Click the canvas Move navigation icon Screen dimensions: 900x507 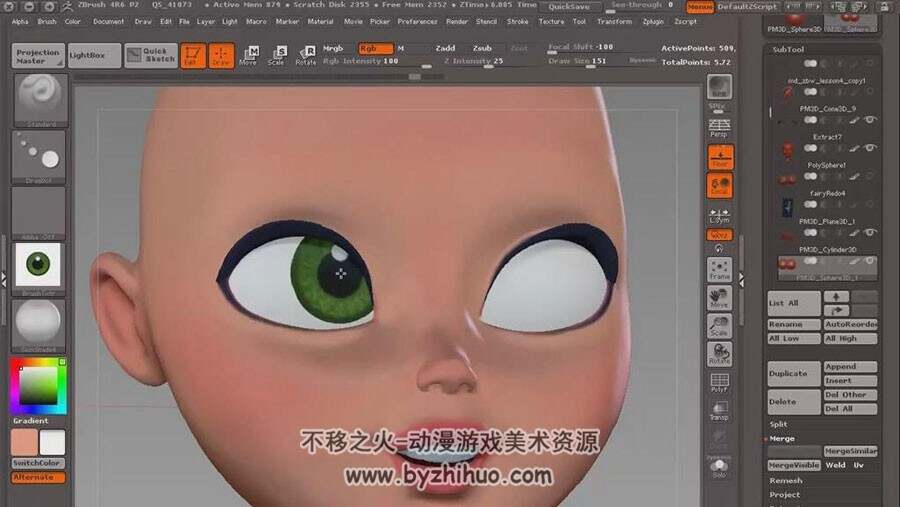(x=719, y=298)
